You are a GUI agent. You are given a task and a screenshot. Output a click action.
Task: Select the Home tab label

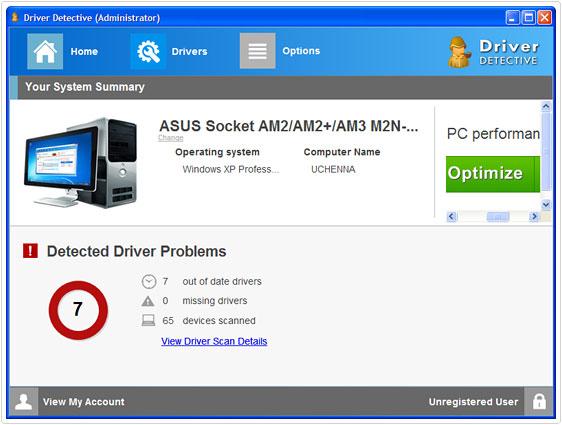[x=84, y=52]
